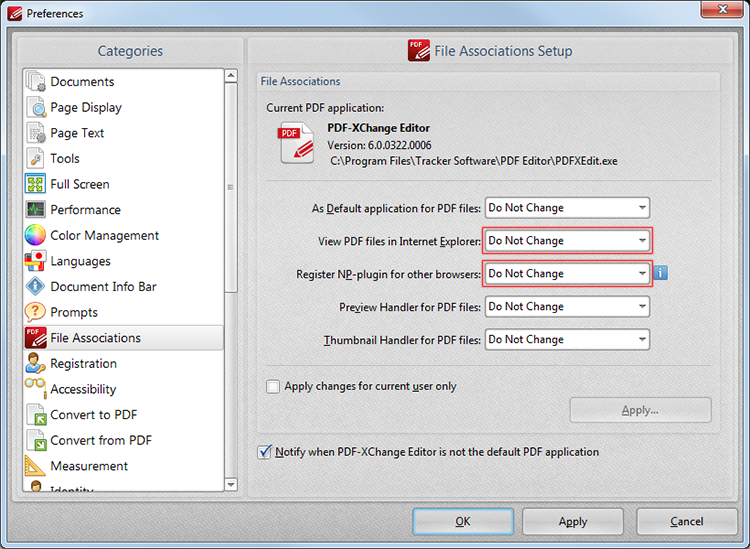Click the categories list scrollbar thumb
750x549 pixels.
pos(231,187)
